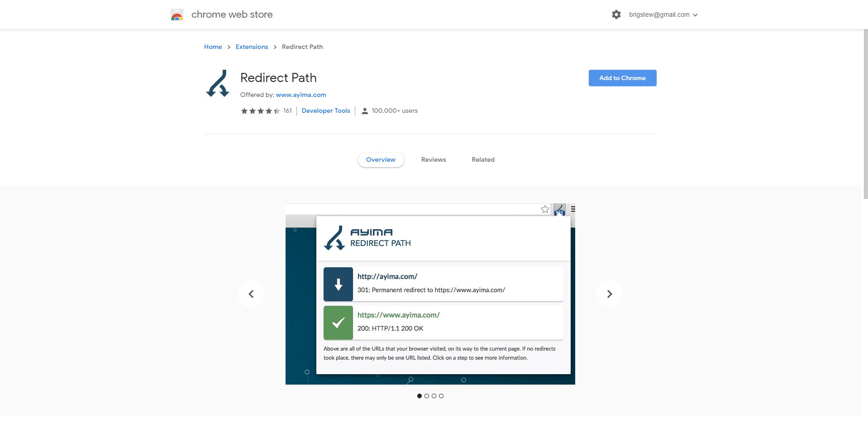Select the first carousel dot

tap(420, 396)
